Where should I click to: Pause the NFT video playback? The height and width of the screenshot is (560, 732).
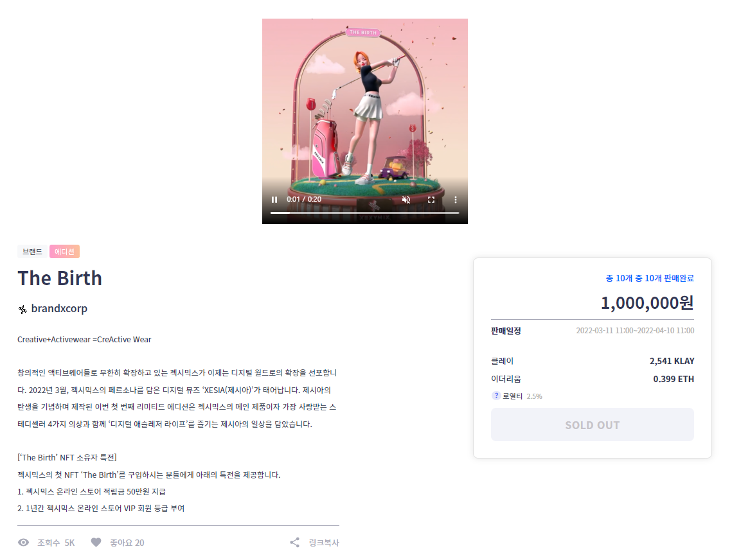click(274, 200)
